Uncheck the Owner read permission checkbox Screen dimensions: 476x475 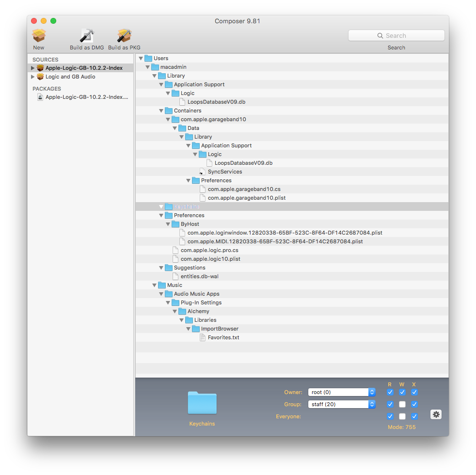390,393
